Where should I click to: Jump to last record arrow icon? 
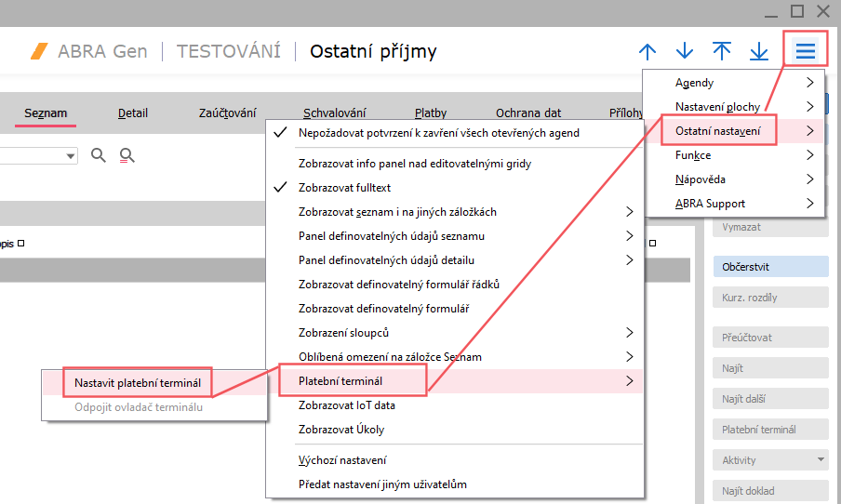click(759, 51)
